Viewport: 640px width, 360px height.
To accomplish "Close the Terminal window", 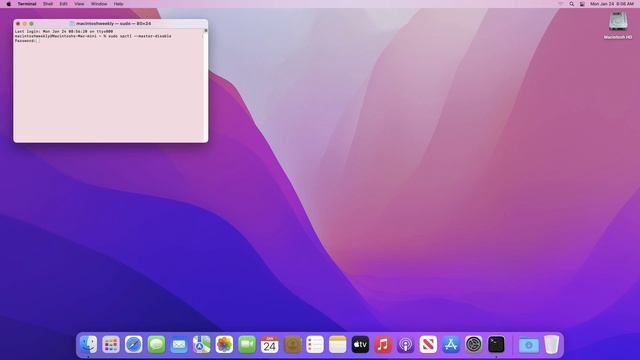I will 18,24.
